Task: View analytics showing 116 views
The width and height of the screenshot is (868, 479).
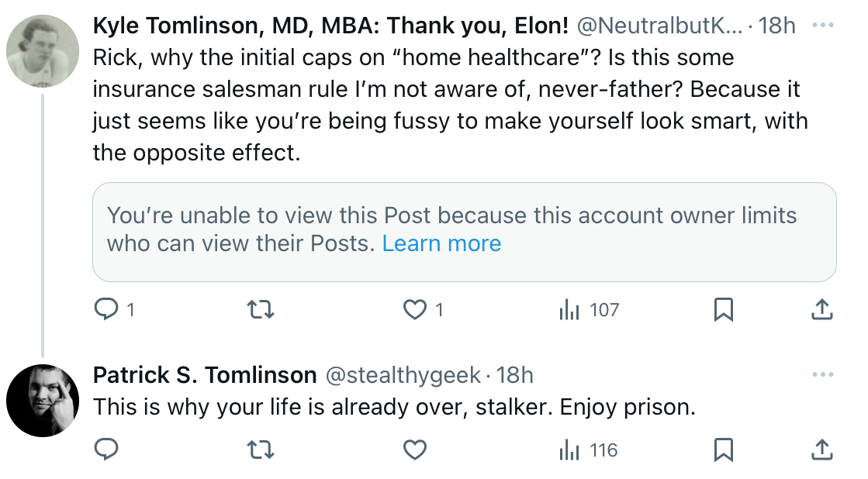Action: pos(589,450)
